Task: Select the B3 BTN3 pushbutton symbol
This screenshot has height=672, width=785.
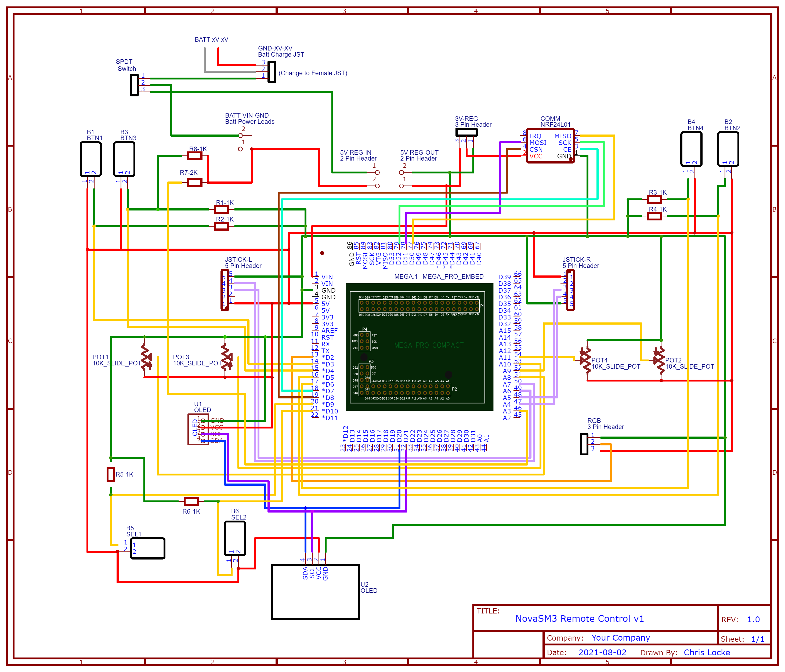Action: [x=124, y=159]
